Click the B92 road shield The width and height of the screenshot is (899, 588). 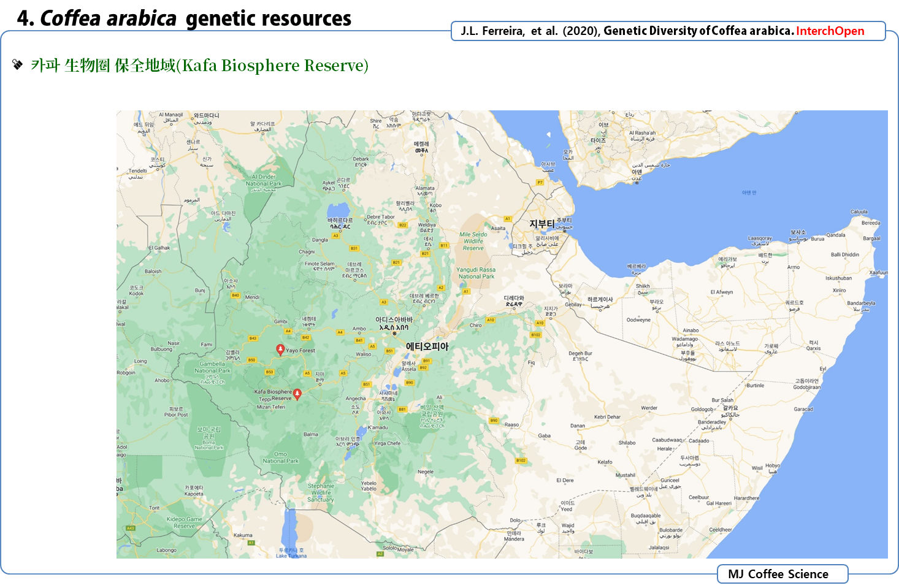(x=423, y=368)
